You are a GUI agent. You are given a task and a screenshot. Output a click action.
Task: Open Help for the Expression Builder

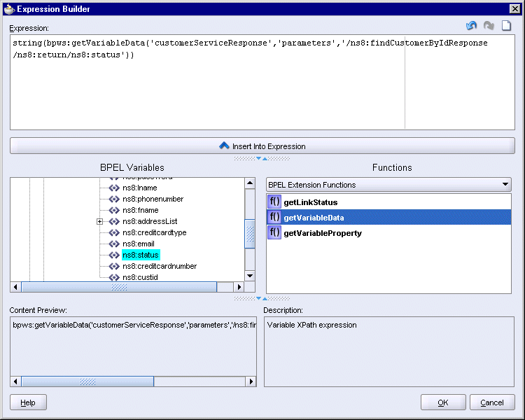[x=28, y=402]
